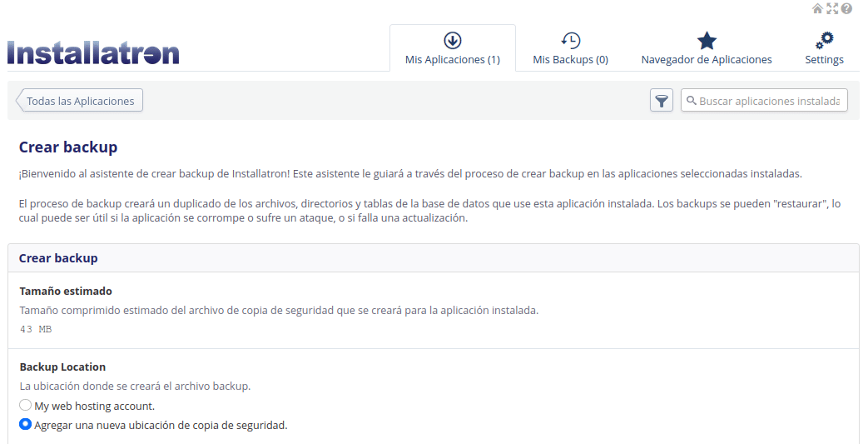Viewport: 868px width, 444px height.
Task: Click the home icon at top right
Action: pyautogui.click(x=817, y=8)
